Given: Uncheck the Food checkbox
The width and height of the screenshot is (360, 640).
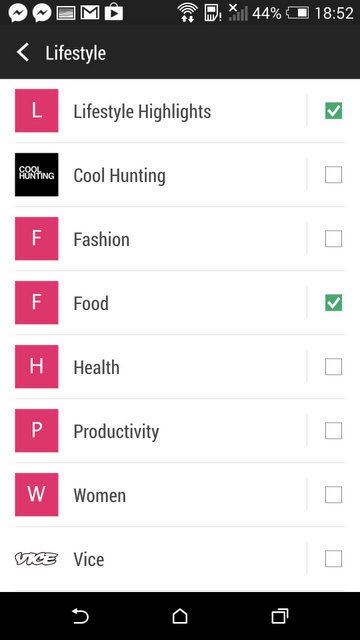Looking at the screenshot, I should click(333, 303).
